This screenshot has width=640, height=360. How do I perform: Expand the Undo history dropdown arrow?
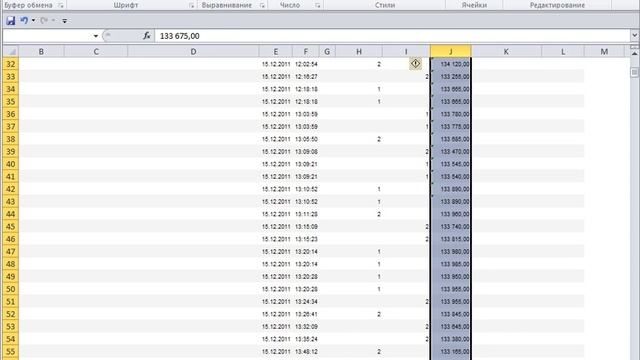coord(33,20)
